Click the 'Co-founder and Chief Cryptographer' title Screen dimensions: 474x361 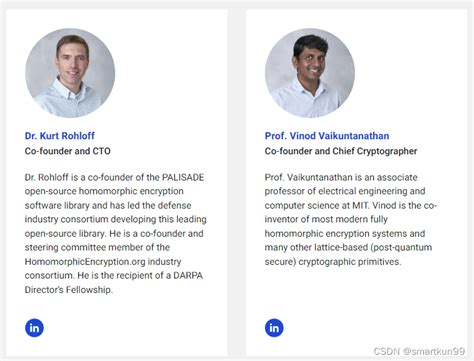[341, 151]
